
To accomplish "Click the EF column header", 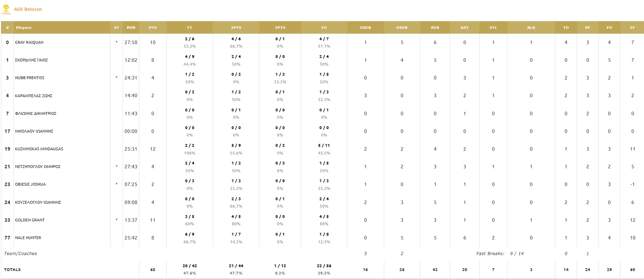I will pos(633,27).
